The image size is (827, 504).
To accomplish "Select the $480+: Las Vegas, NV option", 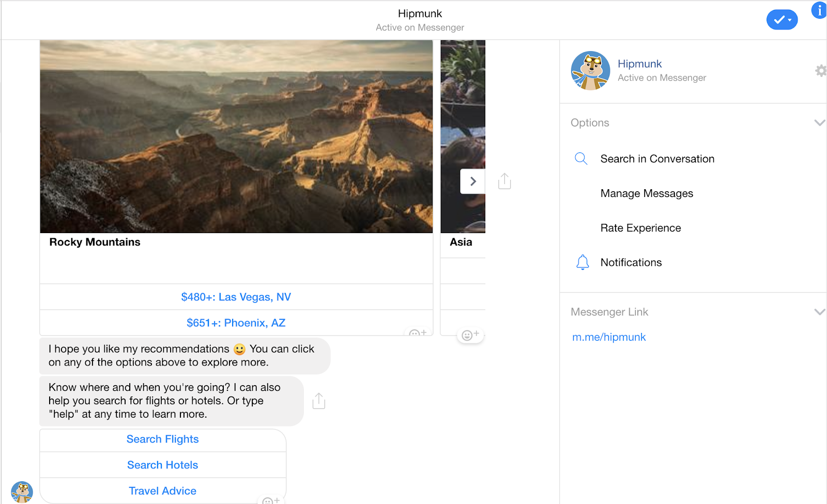I will point(236,297).
